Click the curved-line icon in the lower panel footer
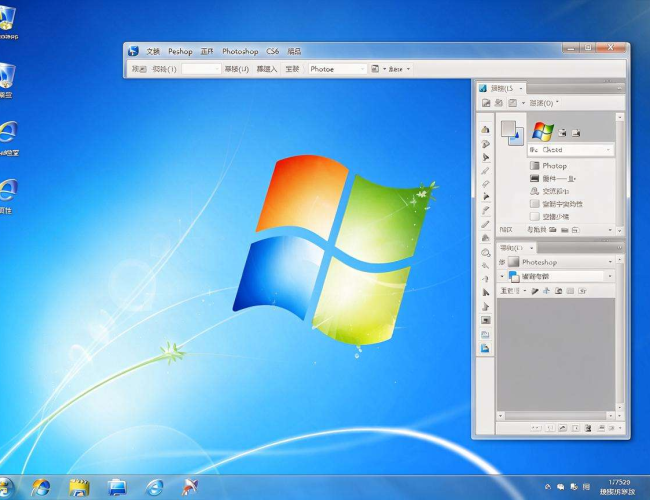 click(563, 428)
